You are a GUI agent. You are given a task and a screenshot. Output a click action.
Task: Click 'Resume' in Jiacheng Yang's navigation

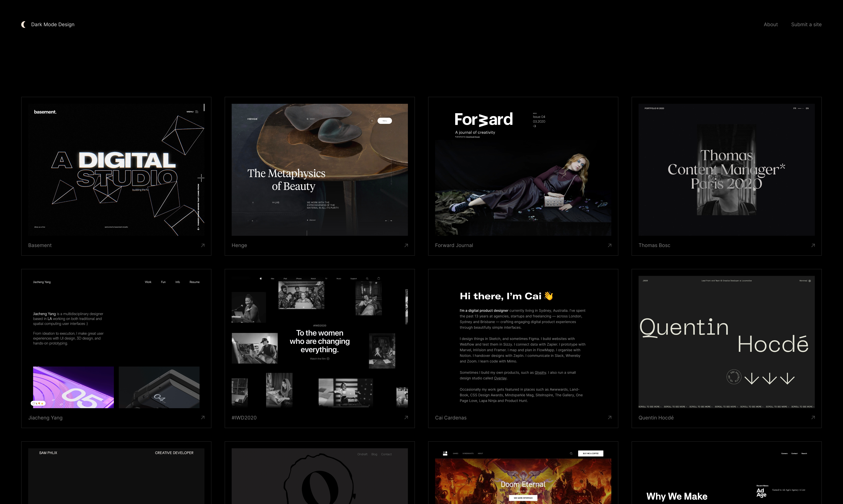coord(194,282)
